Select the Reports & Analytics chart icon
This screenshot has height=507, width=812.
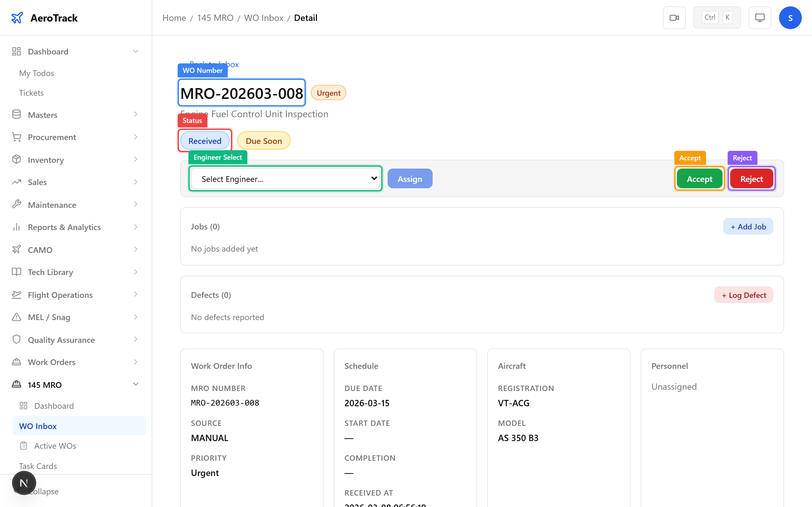[x=16, y=227]
